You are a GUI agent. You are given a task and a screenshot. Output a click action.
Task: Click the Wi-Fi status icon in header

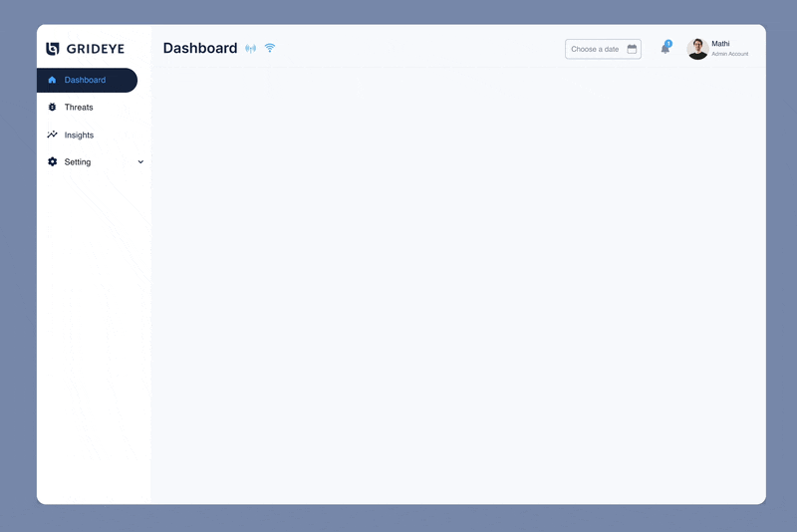[x=270, y=48]
